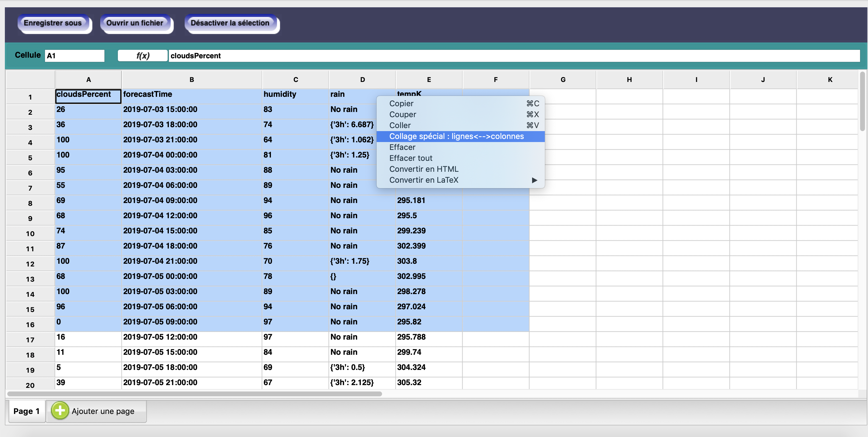Click cell {'3h': 0.5} in row 19

(x=362, y=369)
